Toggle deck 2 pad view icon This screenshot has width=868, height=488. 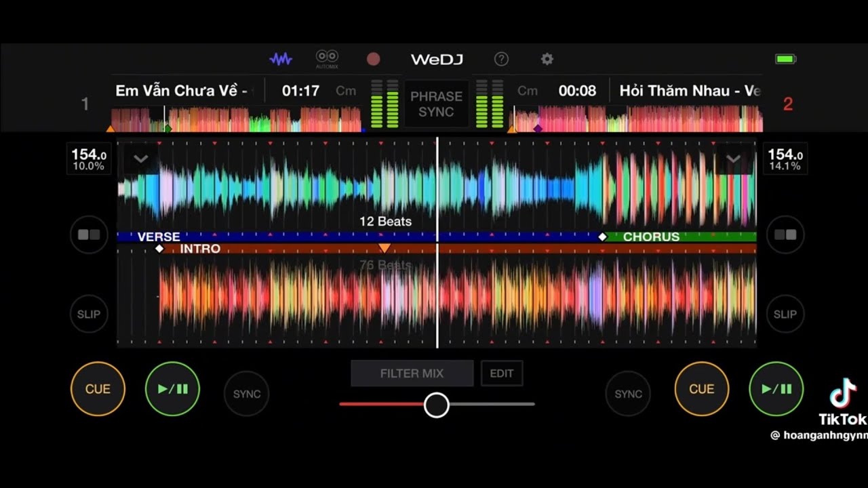point(785,235)
